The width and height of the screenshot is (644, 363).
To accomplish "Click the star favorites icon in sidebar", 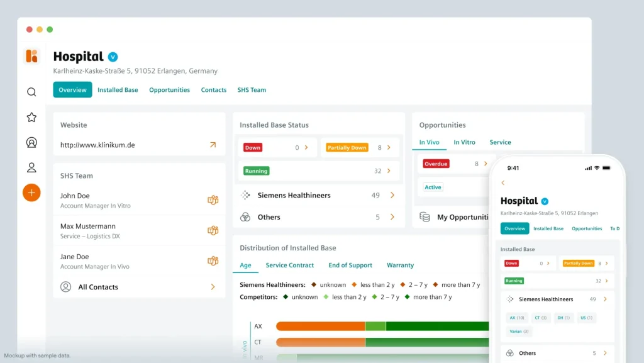I will click(x=31, y=117).
